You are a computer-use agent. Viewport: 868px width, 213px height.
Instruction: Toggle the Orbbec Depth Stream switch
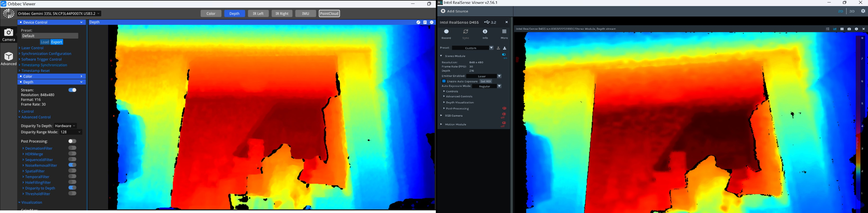pos(72,90)
